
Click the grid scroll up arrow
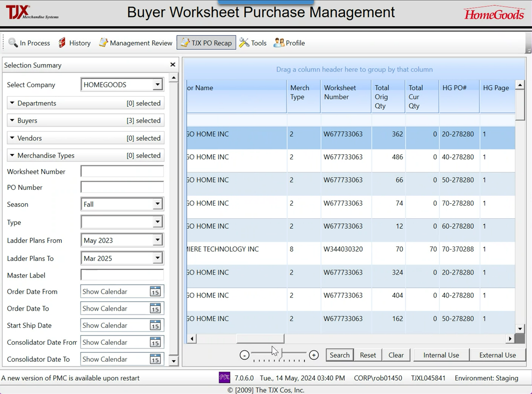pos(520,85)
